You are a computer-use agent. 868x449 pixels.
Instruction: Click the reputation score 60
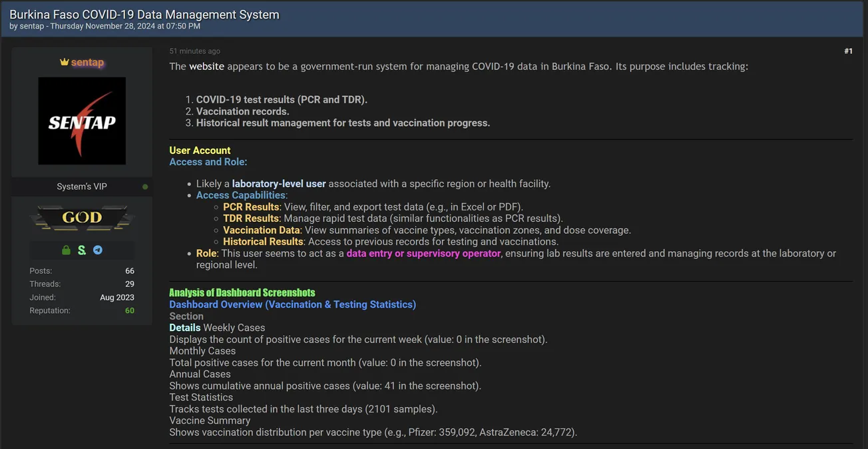coord(129,310)
